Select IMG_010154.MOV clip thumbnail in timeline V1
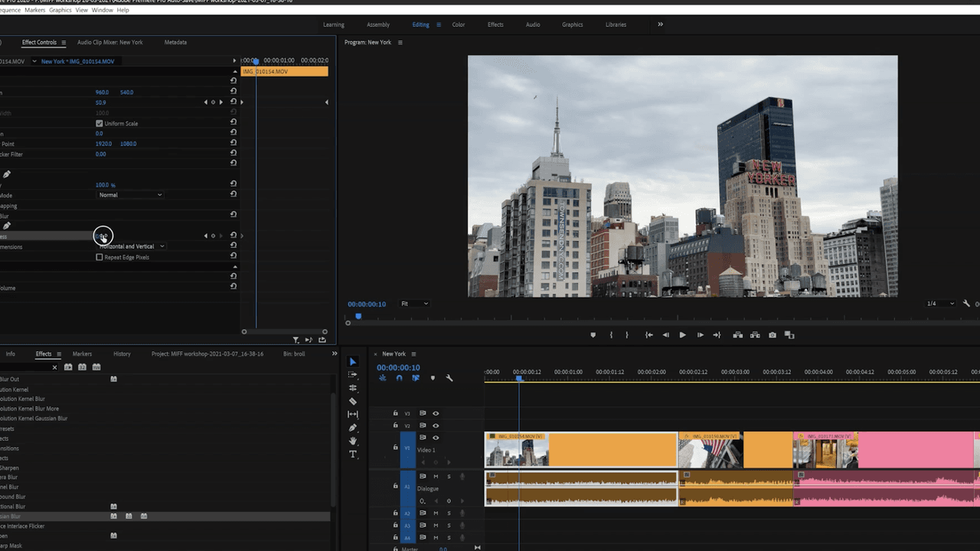 click(x=517, y=451)
